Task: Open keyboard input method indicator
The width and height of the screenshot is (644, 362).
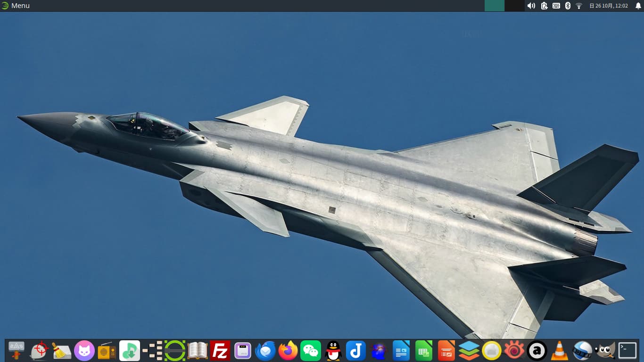Action: point(556,6)
